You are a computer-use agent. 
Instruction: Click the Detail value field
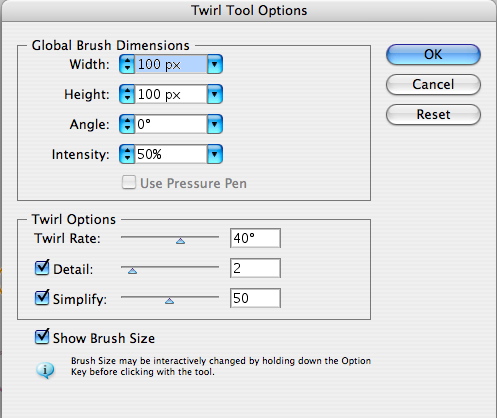(x=255, y=268)
